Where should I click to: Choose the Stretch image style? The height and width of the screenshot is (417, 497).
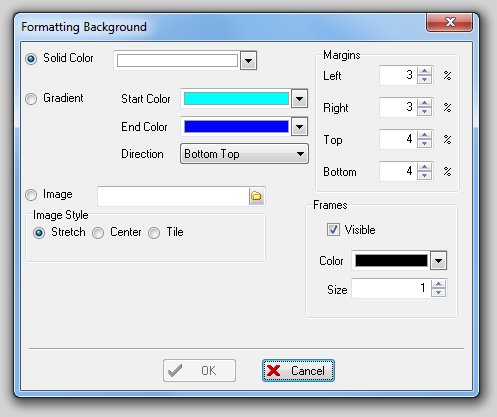coord(39,233)
